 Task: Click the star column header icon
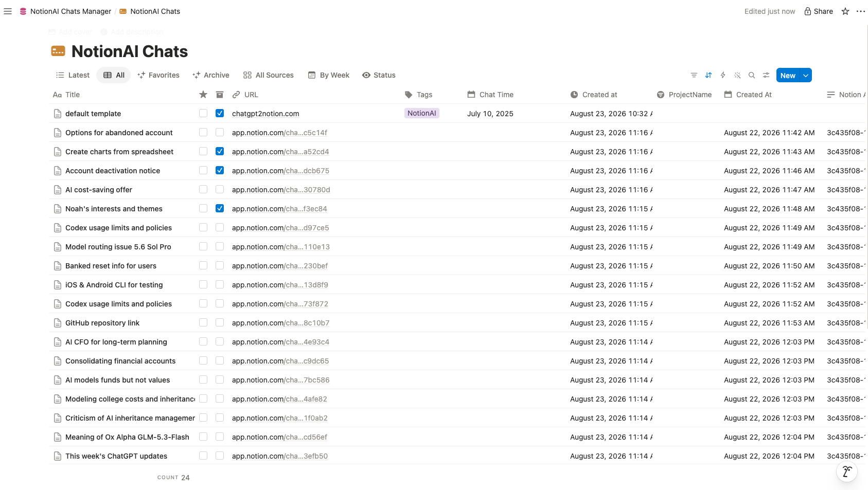click(x=203, y=95)
